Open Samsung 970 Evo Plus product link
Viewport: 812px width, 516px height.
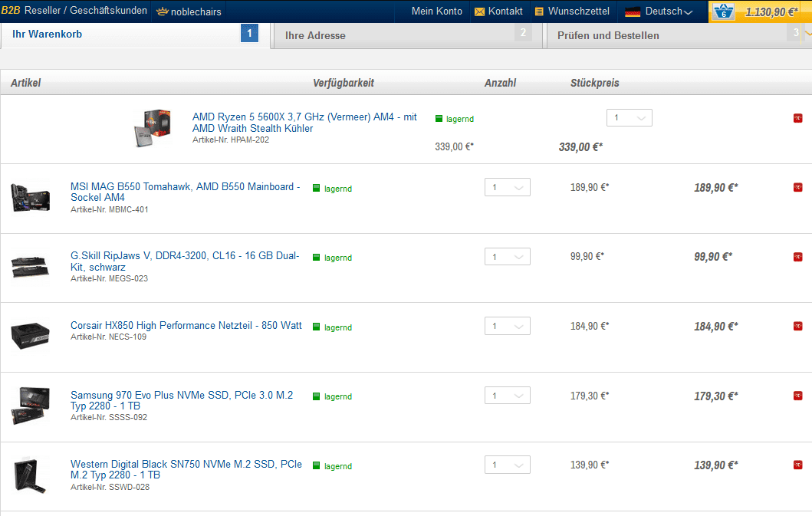coord(182,400)
